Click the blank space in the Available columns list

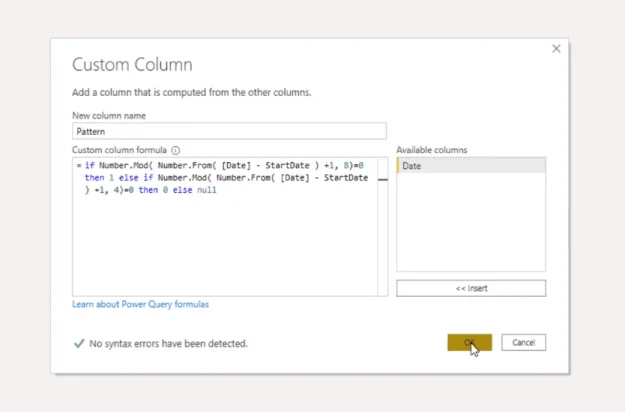click(x=471, y=222)
